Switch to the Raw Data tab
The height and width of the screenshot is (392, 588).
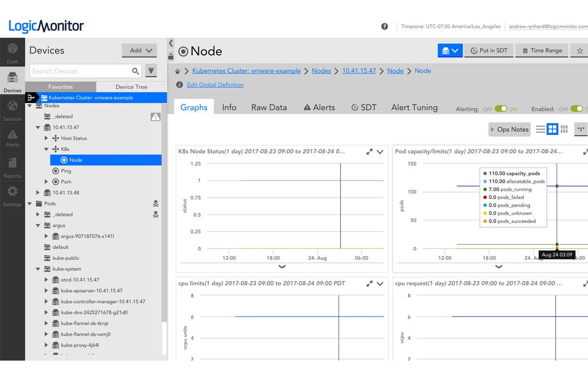[x=269, y=107]
